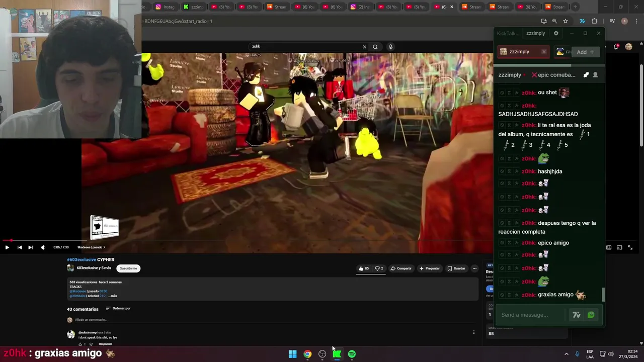Expand description with ...más
644x362 pixels.
[113, 296]
